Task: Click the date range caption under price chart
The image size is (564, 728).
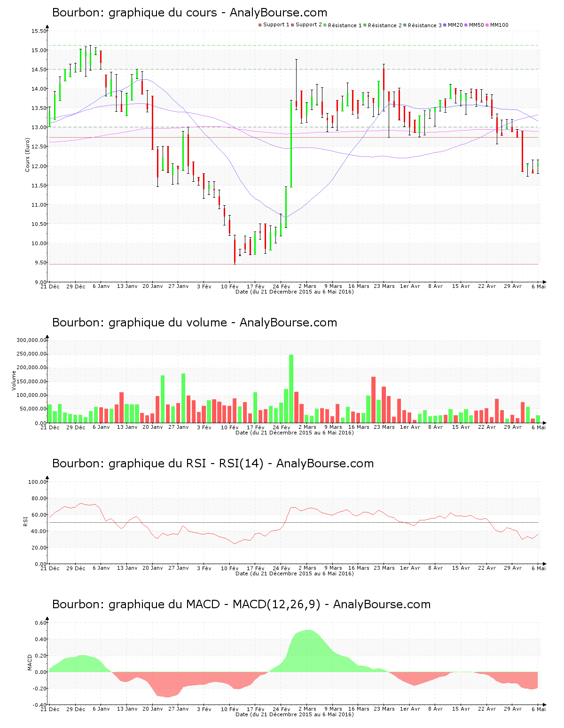Action: click(x=295, y=292)
